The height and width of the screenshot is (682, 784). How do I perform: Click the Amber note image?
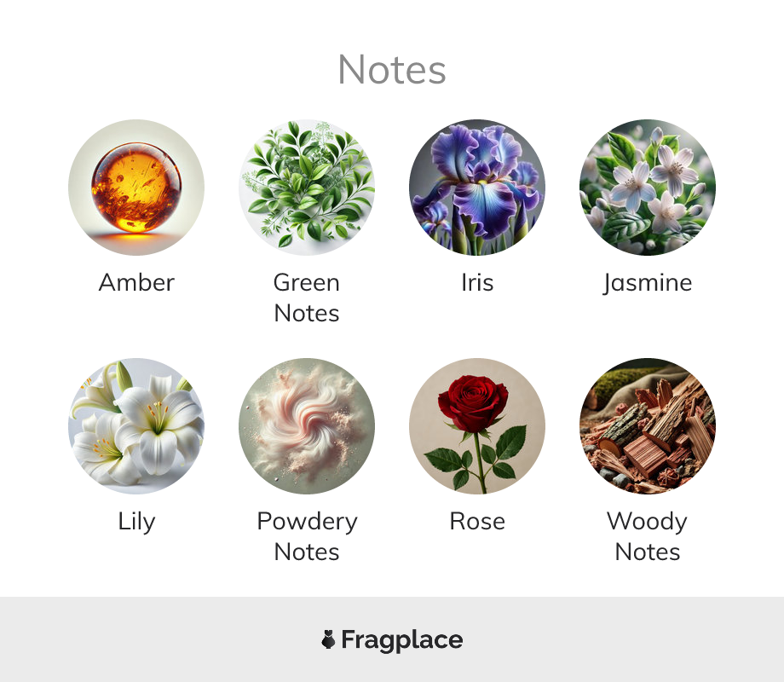(136, 188)
